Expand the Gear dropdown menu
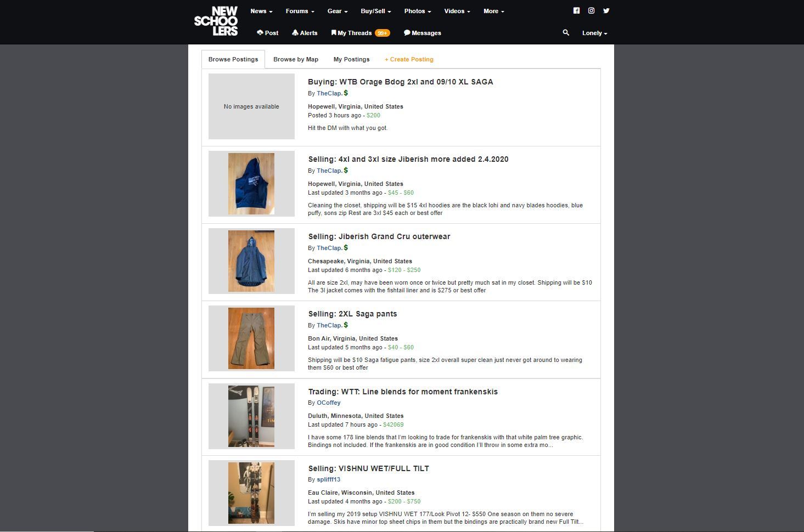The height and width of the screenshot is (532, 804). pos(338,11)
